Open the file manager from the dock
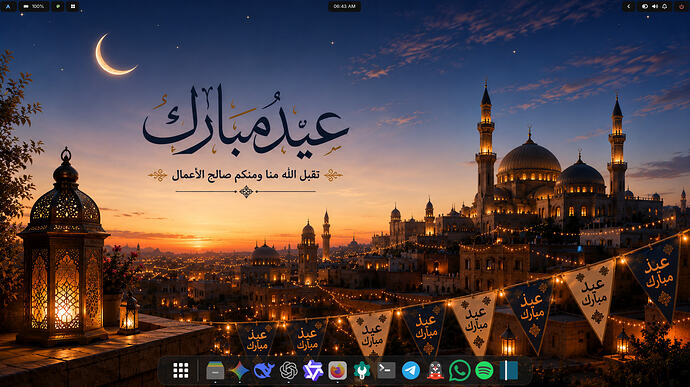This screenshot has height=387, width=690. click(x=215, y=371)
